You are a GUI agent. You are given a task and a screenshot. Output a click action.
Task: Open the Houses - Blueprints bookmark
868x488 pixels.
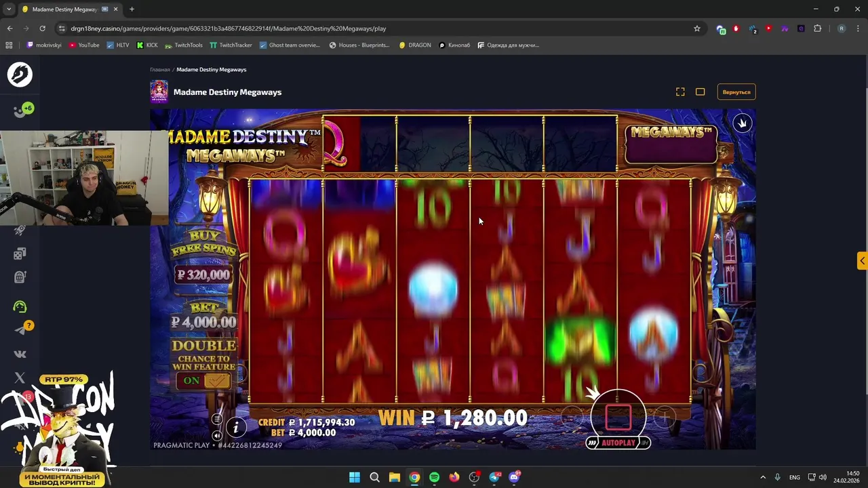click(x=359, y=45)
